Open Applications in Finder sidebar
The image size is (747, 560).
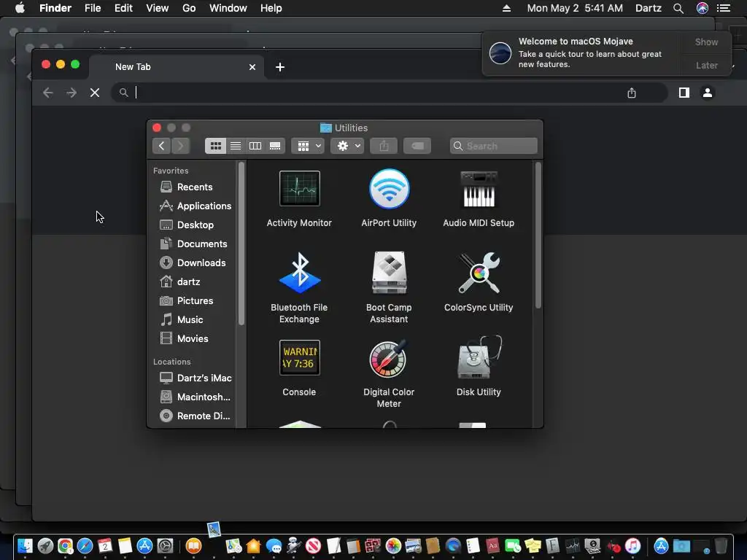click(x=194, y=206)
